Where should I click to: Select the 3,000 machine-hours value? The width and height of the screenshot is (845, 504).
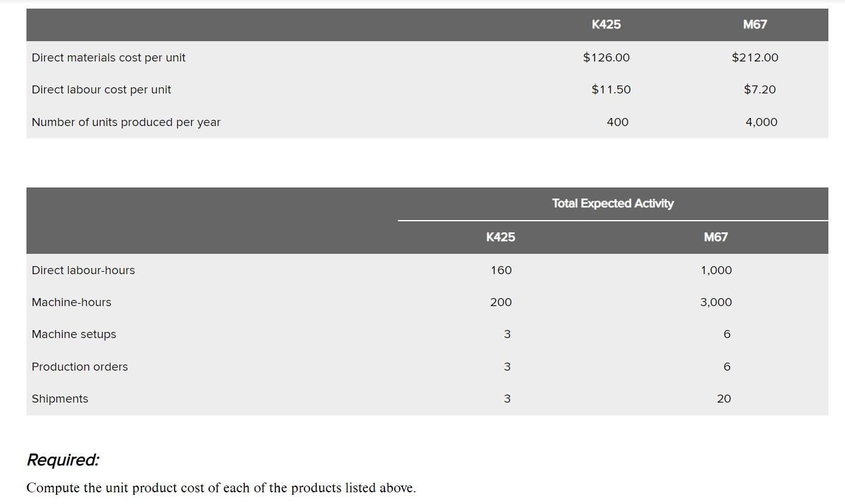point(716,302)
